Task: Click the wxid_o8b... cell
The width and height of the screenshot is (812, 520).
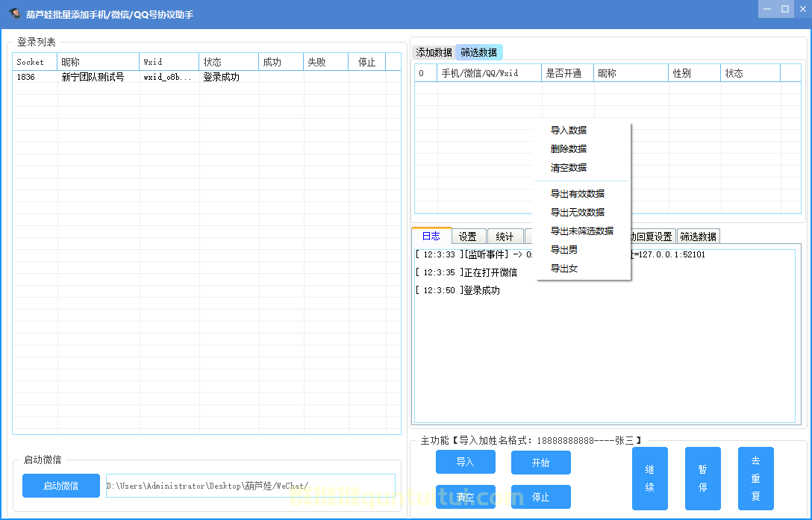Action: [x=169, y=77]
